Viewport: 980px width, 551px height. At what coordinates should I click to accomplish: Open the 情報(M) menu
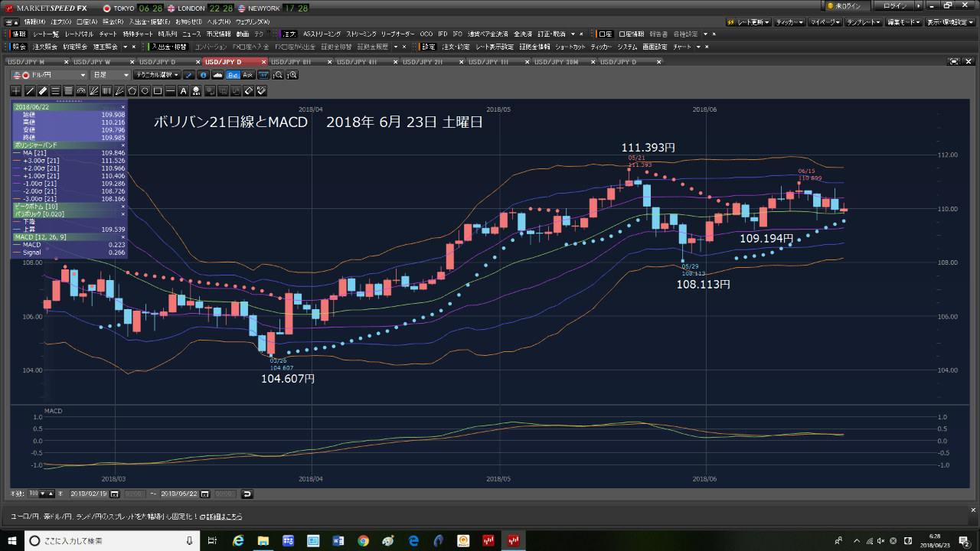pos(34,21)
